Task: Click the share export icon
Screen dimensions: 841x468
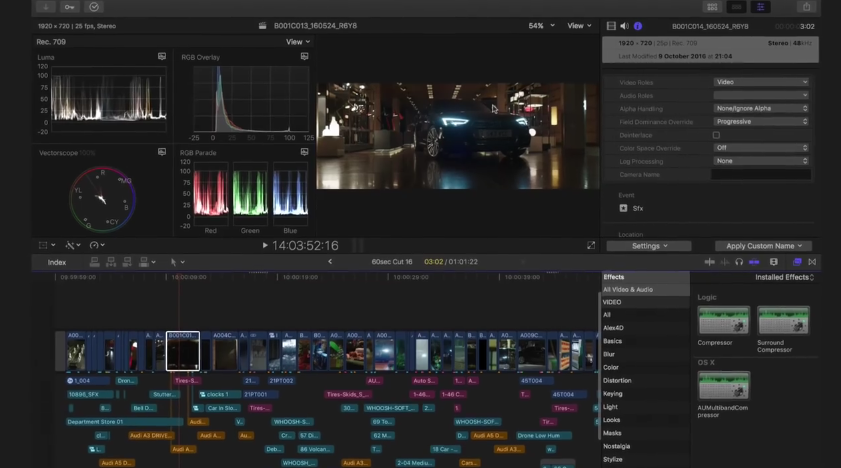Action: 807,7
